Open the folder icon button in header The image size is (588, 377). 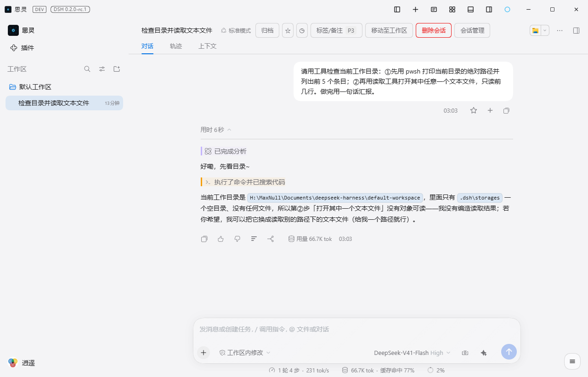click(x=535, y=30)
